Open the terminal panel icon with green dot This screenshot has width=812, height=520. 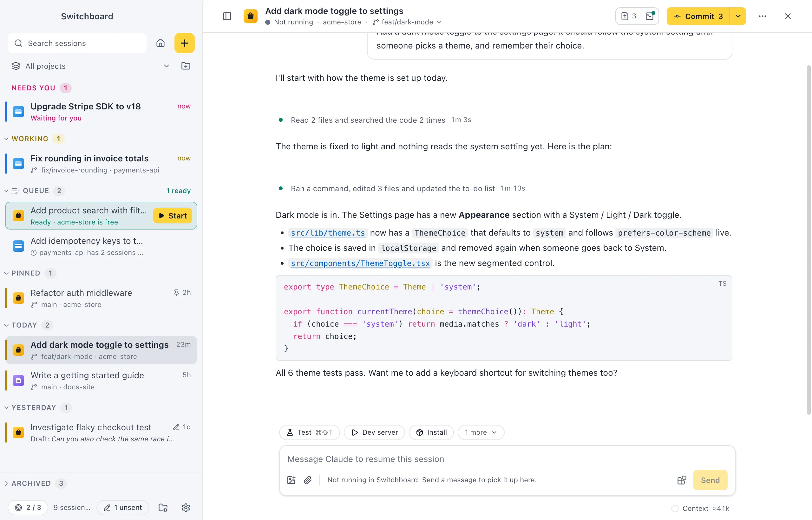point(650,16)
